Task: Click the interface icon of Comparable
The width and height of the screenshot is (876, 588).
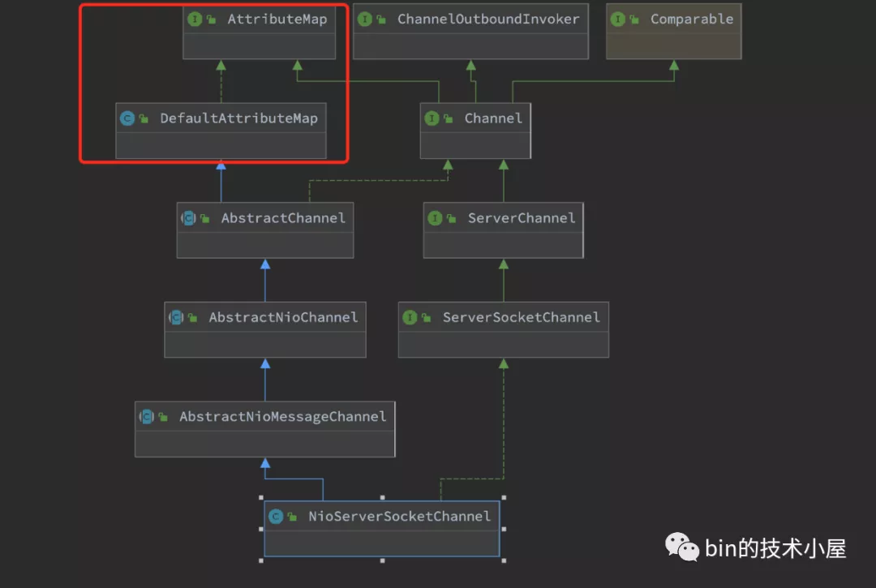Action: 617,19
